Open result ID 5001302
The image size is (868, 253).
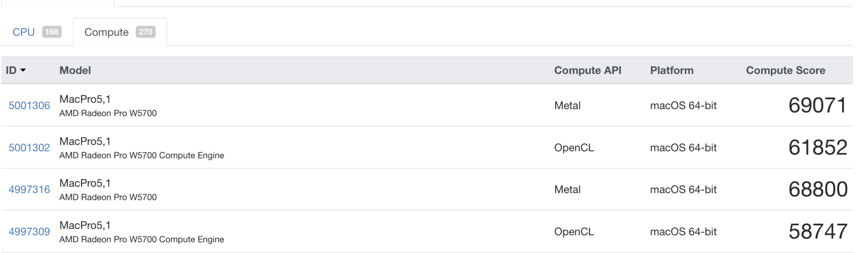(x=29, y=148)
